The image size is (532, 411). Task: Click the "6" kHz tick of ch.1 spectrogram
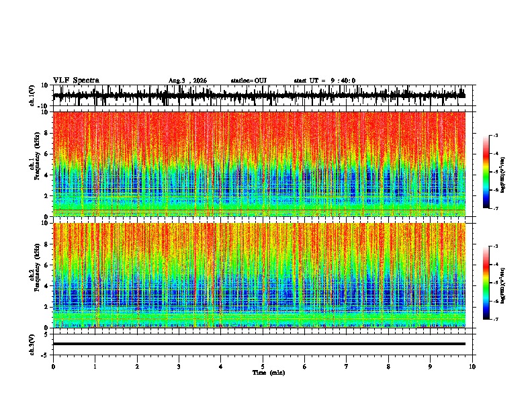point(46,154)
